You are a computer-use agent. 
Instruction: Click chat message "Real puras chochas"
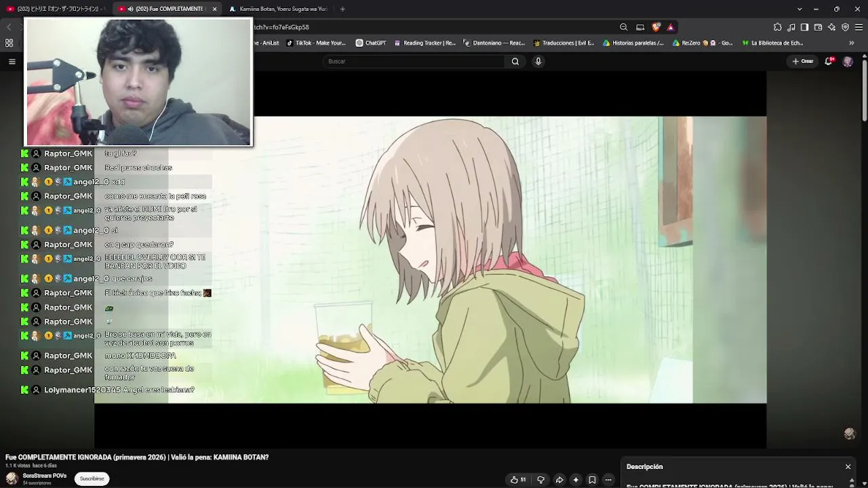point(138,167)
